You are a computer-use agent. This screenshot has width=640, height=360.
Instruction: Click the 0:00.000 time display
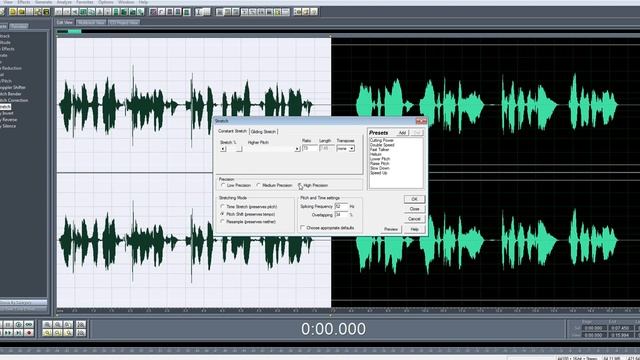click(x=333, y=329)
